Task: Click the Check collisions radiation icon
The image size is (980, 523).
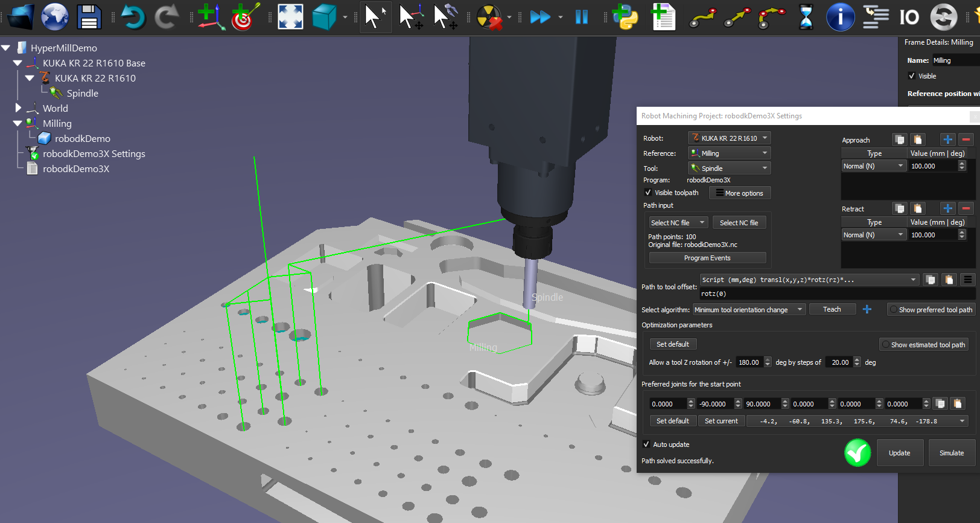Action: (489, 17)
